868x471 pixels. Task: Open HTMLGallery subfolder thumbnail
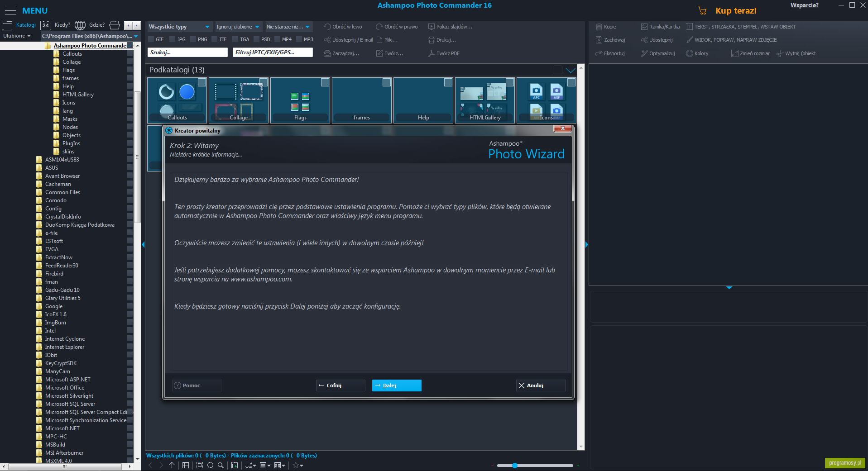point(485,100)
